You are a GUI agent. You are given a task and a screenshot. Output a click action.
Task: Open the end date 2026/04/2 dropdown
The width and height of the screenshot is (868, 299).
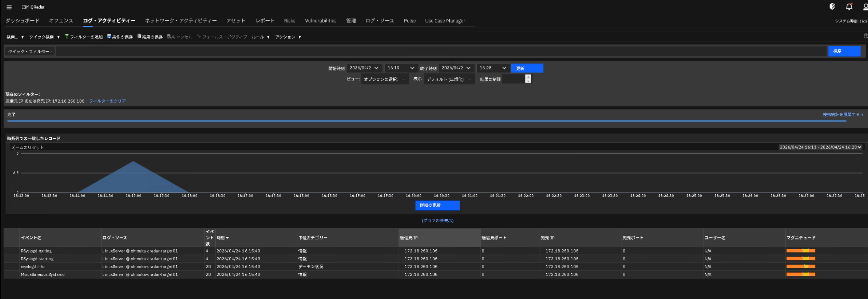click(456, 68)
